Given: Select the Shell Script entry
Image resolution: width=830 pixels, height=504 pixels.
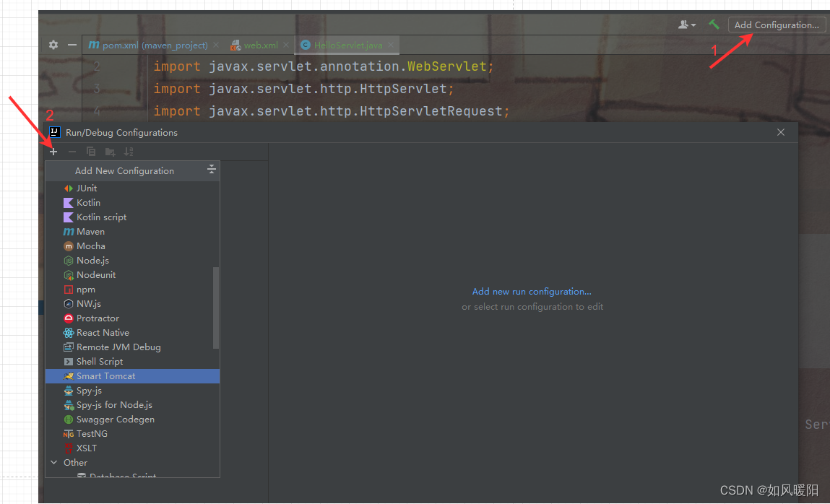Looking at the screenshot, I should (x=132, y=362).
